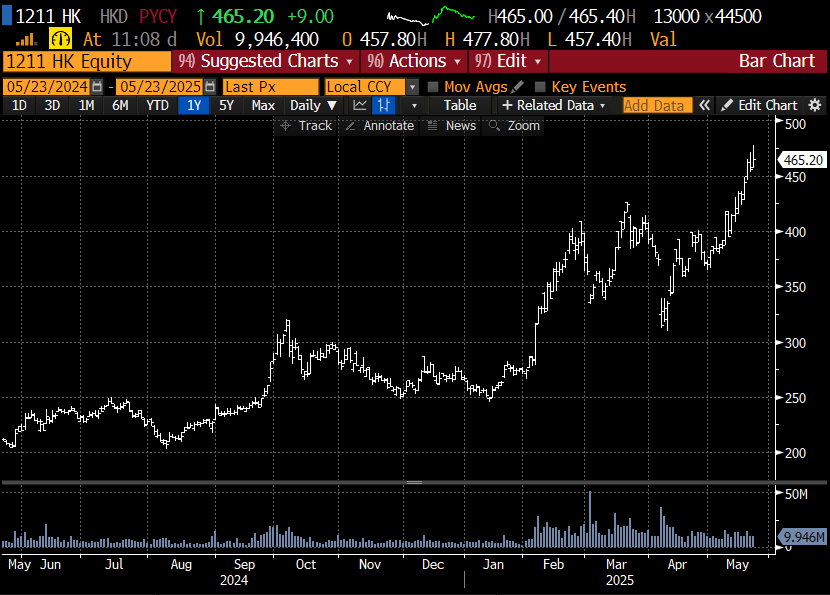Select the 6M time range tab
Image resolution: width=830 pixels, height=595 pixels.
pyautogui.click(x=120, y=105)
